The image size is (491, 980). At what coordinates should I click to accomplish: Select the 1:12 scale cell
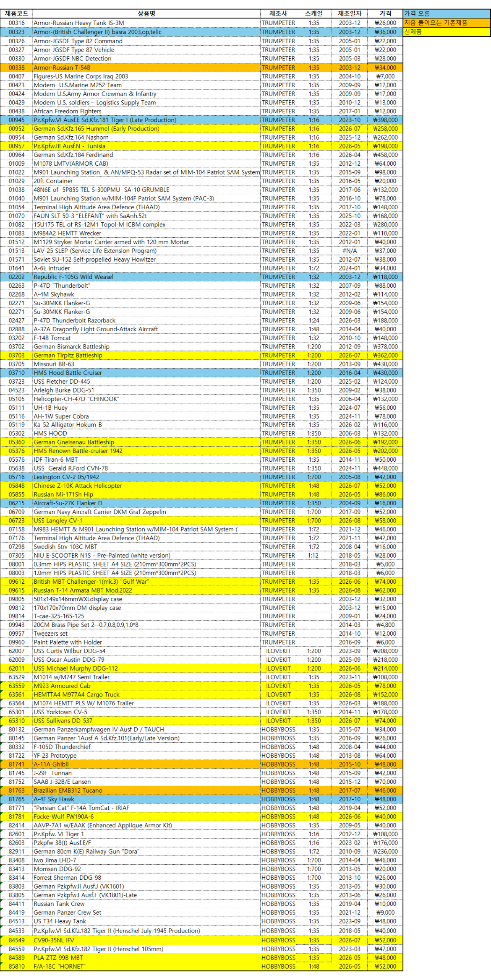tap(314, 556)
